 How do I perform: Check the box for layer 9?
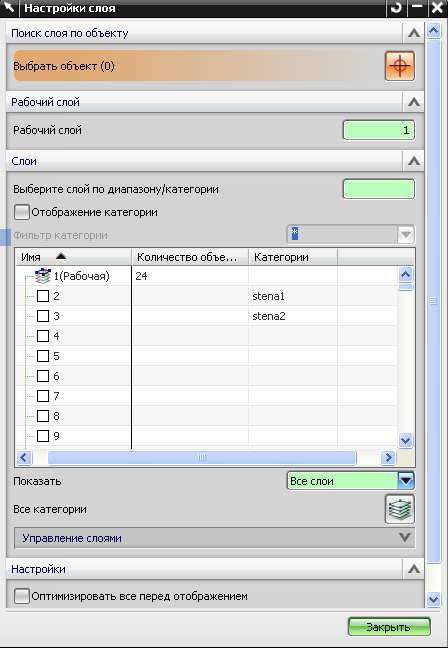(x=43, y=436)
